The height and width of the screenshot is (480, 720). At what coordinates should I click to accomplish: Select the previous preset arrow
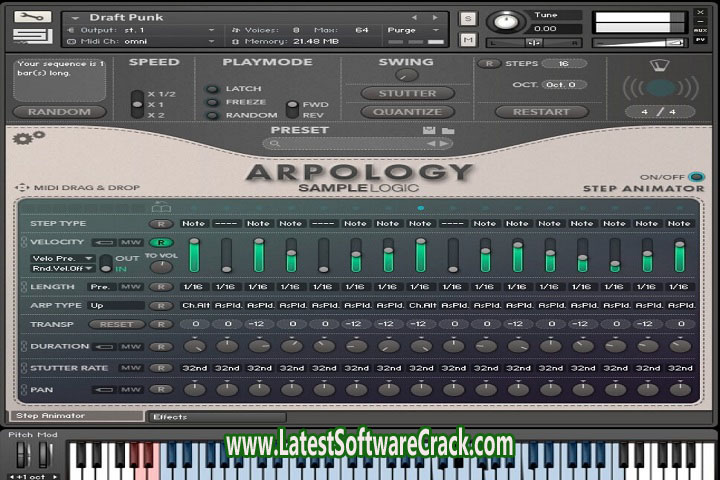pos(431,144)
